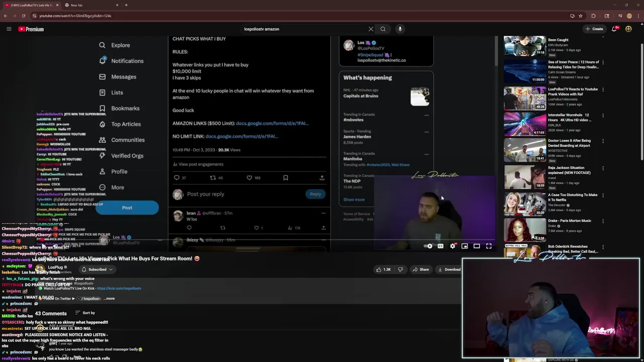Open the Been Caught video title

(x=558, y=40)
